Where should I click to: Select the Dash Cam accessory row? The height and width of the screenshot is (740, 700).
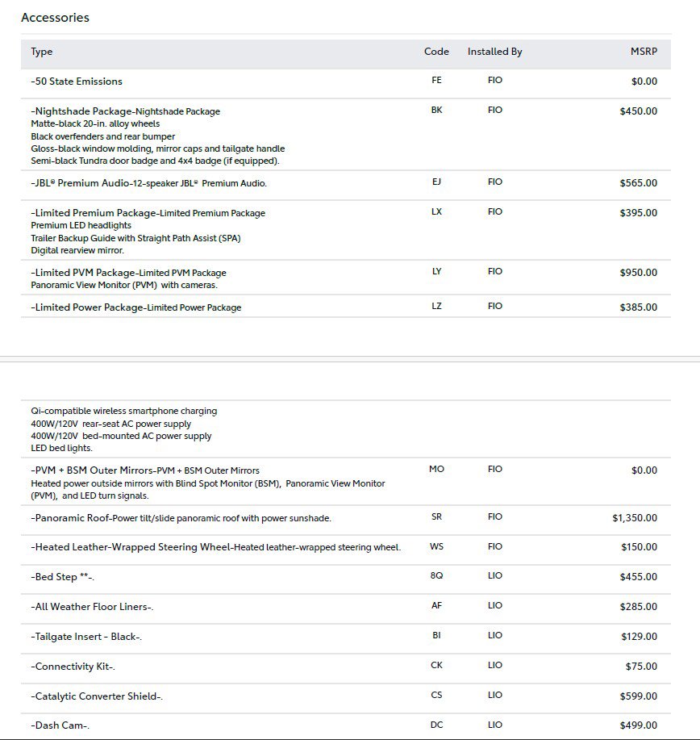[60, 725]
